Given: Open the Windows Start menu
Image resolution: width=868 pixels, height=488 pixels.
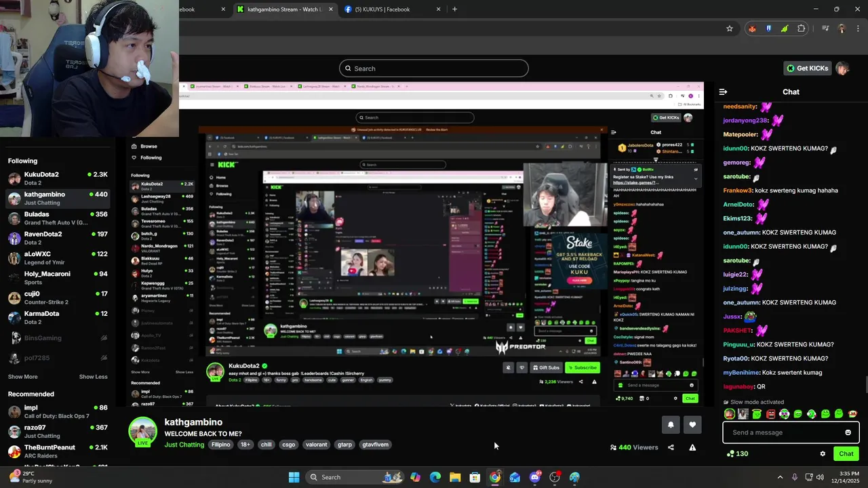Looking at the screenshot, I should tap(294, 477).
